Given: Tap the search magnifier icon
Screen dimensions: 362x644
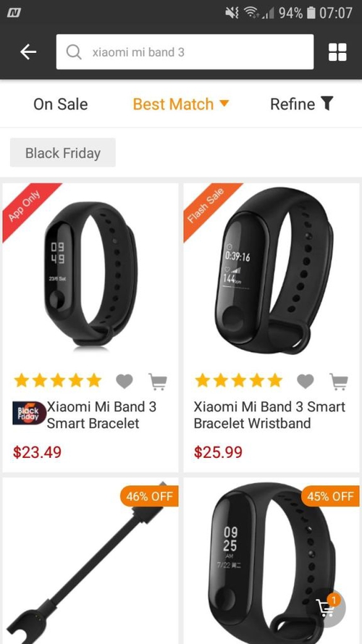Looking at the screenshot, I should pyautogui.click(x=74, y=52).
